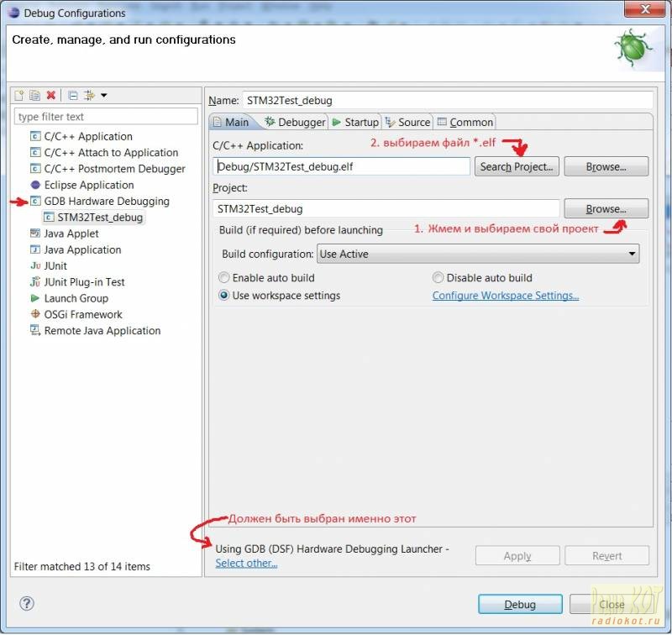Click the Select other launcher link

(x=246, y=563)
